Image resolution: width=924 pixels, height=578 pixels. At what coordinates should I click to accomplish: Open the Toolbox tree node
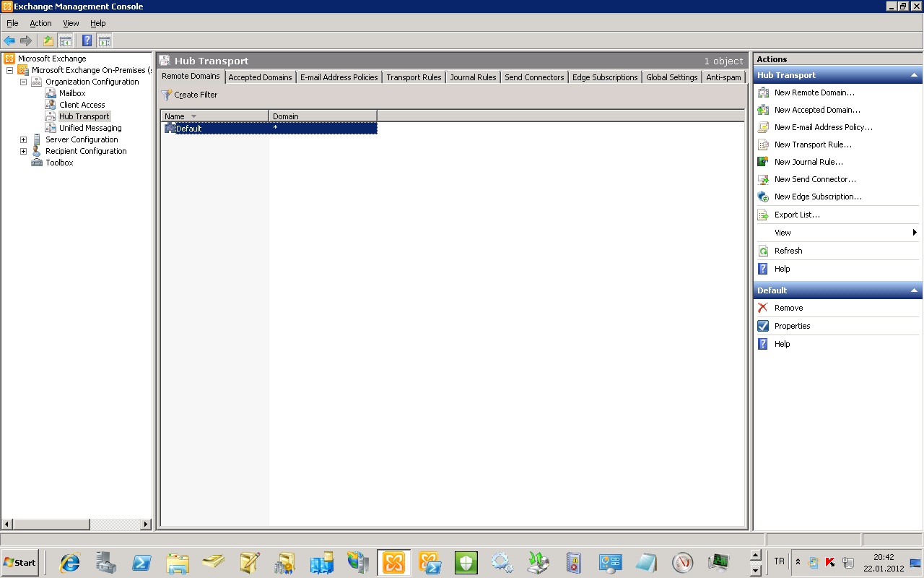coord(59,163)
